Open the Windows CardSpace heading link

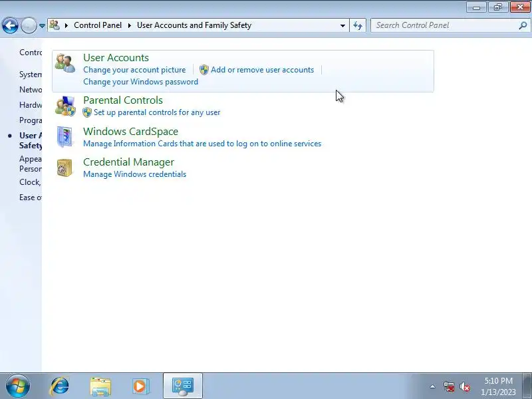[130, 132]
